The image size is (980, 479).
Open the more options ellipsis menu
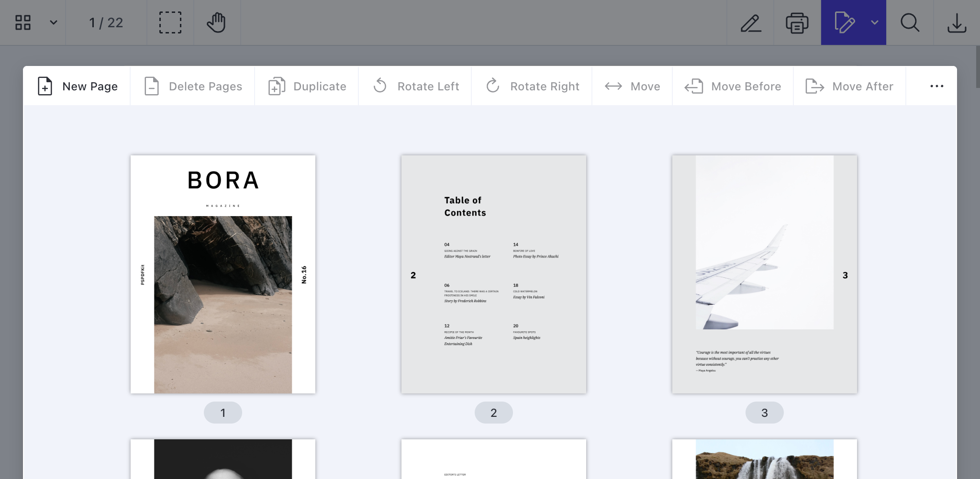pos(936,87)
